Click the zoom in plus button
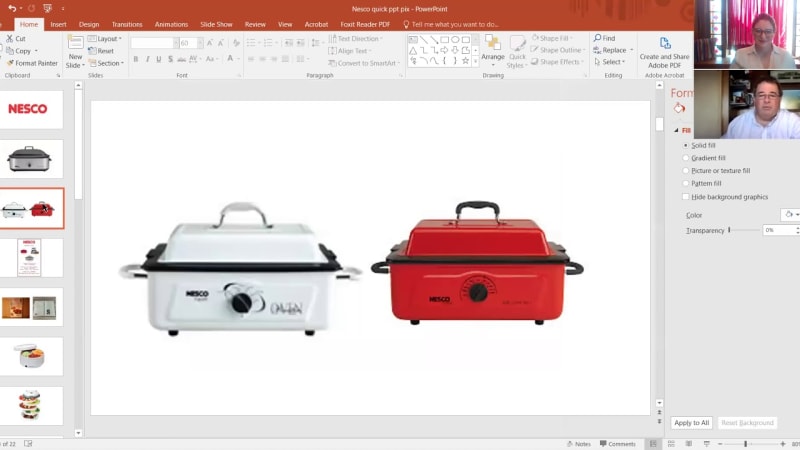This screenshot has height=450, width=800. [x=783, y=444]
